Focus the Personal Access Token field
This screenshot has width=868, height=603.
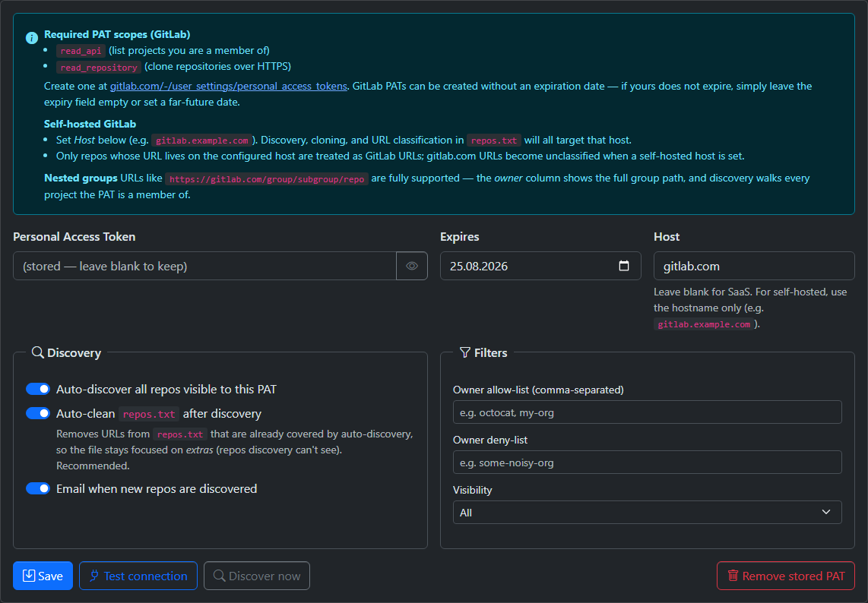204,266
